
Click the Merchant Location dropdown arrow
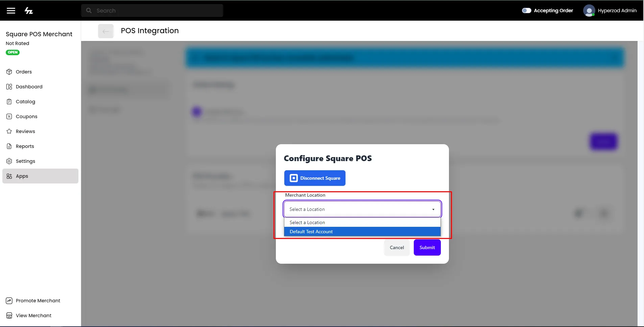(x=433, y=210)
